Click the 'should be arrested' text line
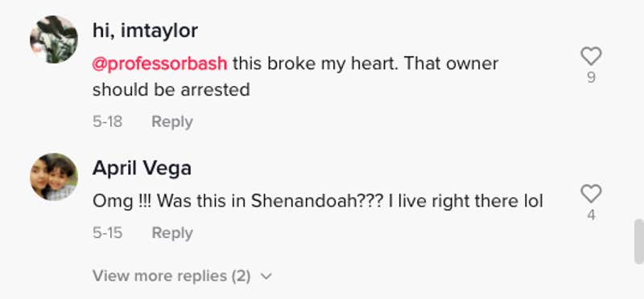644x299 pixels. click(x=171, y=90)
